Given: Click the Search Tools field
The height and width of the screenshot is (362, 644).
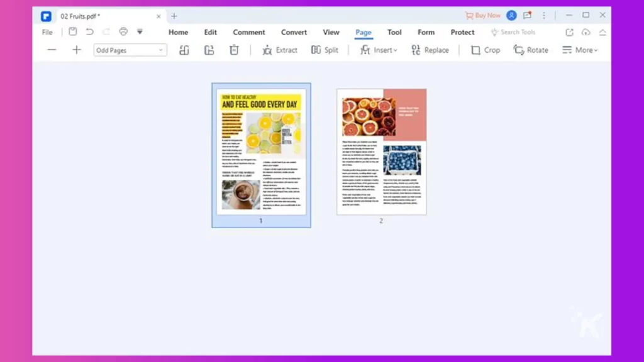Looking at the screenshot, I should coord(513,32).
